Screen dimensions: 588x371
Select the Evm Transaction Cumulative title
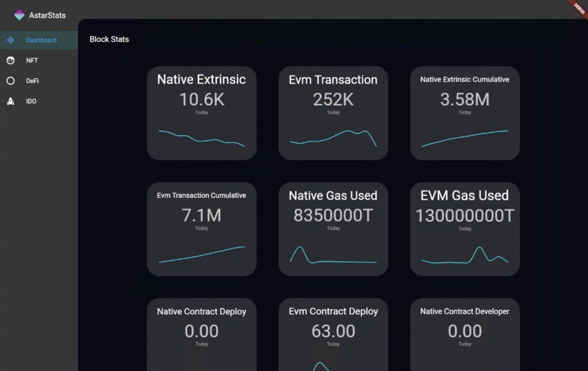tap(201, 195)
